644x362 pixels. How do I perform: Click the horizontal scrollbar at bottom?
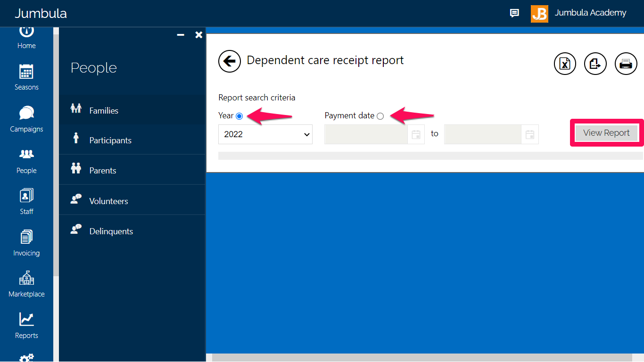[x=422, y=358]
